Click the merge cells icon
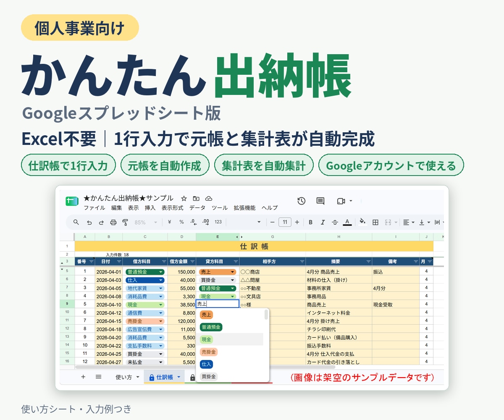 point(388,222)
